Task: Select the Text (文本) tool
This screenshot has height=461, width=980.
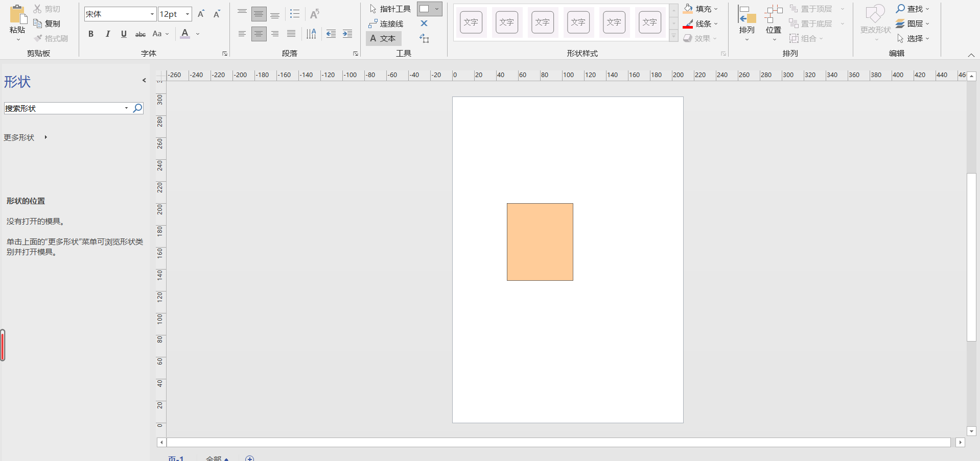Action: (x=383, y=38)
